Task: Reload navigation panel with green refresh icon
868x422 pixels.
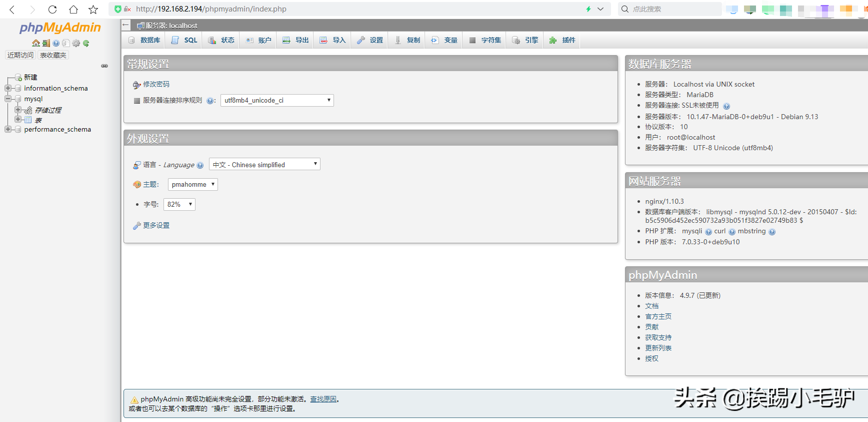Action: coord(86,43)
